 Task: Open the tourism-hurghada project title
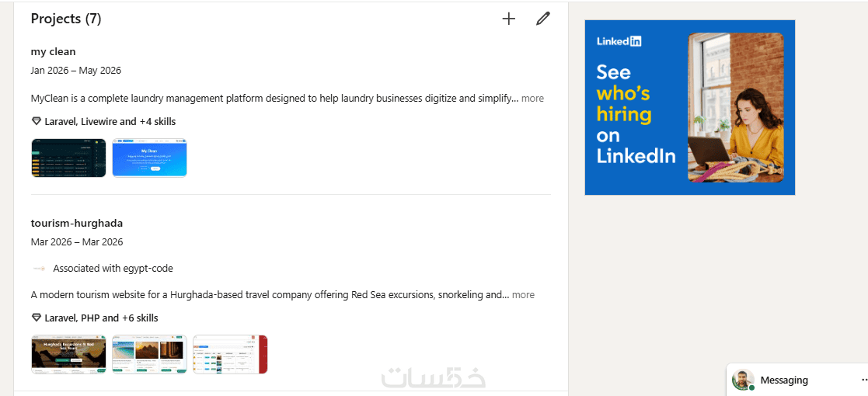[x=77, y=224]
